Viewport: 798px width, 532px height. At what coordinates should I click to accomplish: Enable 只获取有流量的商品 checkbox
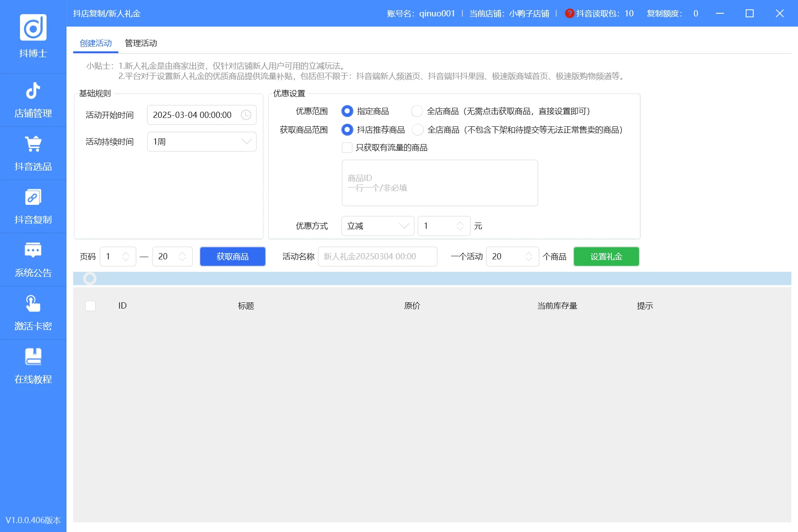click(x=347, y=148)
